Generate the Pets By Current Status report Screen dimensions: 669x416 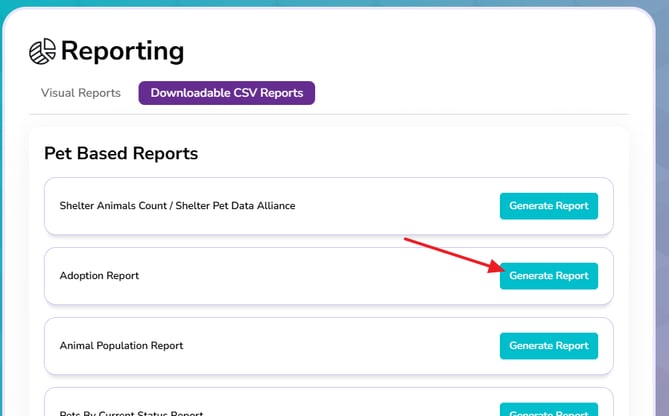(549, 410)
